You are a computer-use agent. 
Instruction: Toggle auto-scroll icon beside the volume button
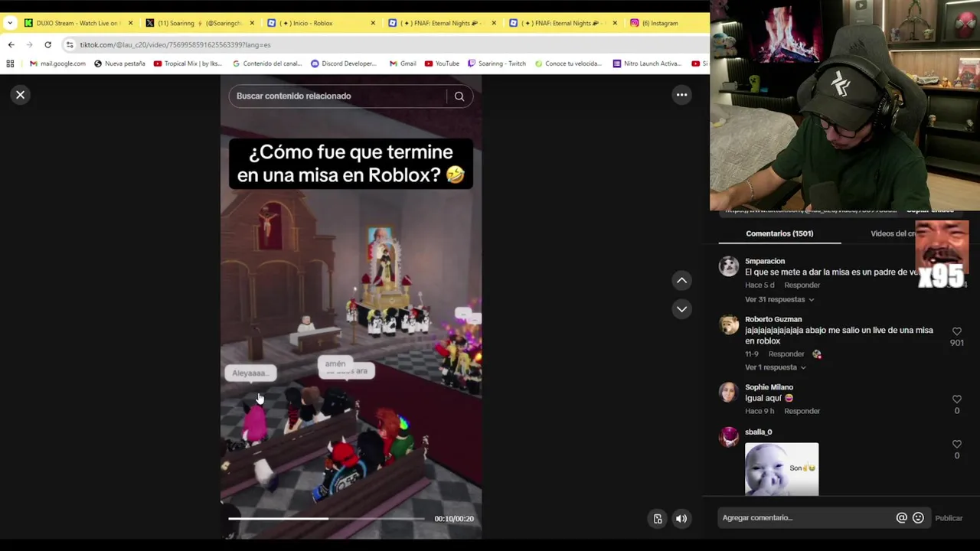pos(658,519)
